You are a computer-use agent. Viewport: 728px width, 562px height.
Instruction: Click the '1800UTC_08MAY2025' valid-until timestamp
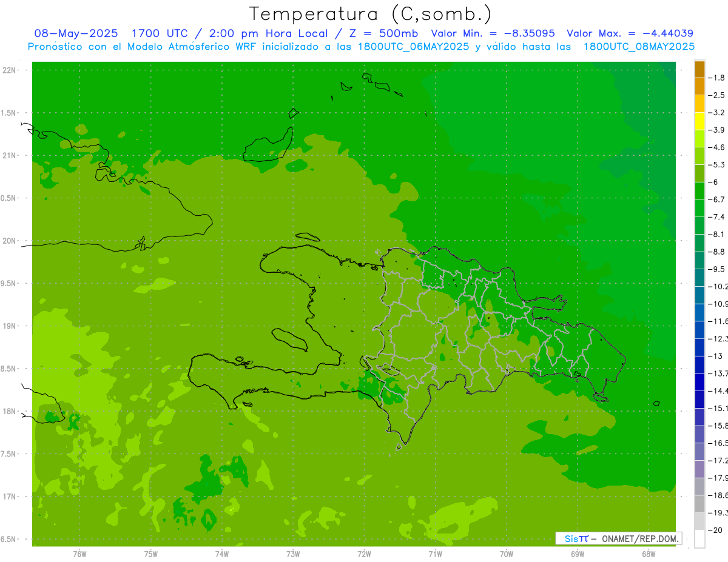pos(639,47)
